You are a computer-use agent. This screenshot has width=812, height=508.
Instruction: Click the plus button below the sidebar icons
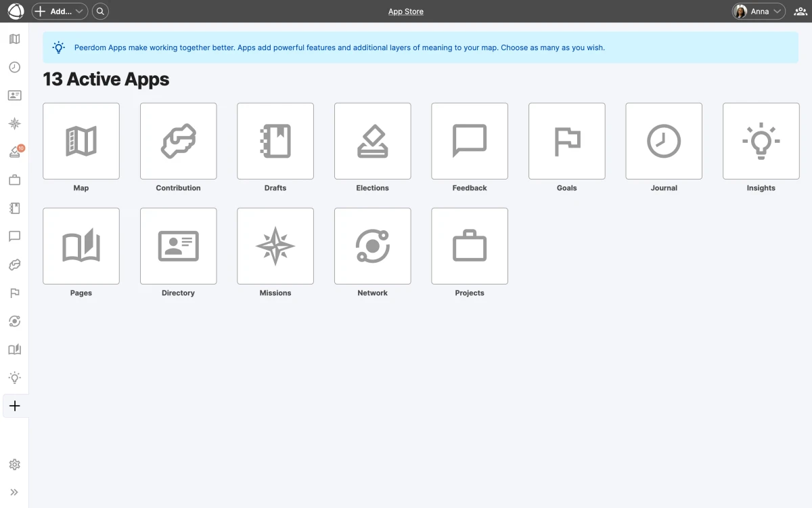(14, 406)
